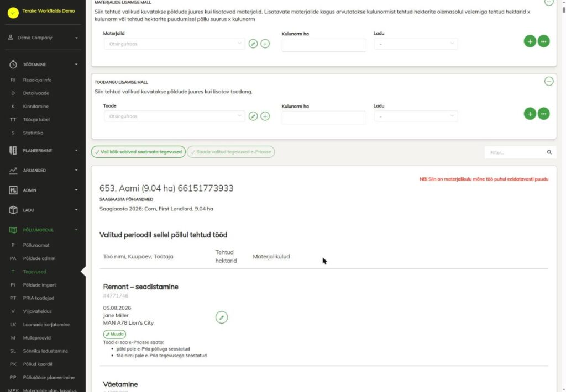Click the Muuda button under Jane Miller
The height and width of the screenshot is (392, 566).
[x=114, y=334]
